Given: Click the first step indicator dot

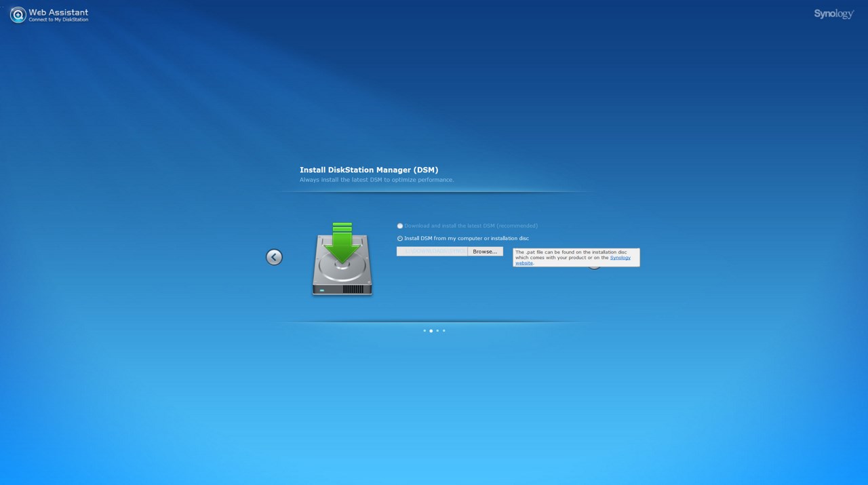Looking at the screenshot, I should click(x=425, y=331).
